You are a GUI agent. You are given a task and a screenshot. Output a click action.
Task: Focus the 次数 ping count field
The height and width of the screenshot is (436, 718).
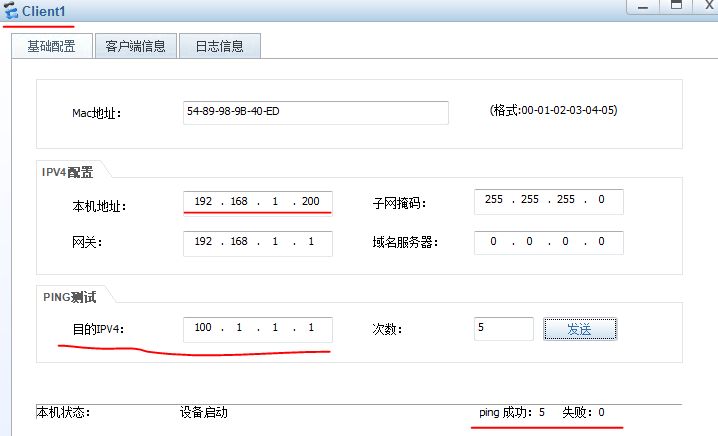click(503, 329)
